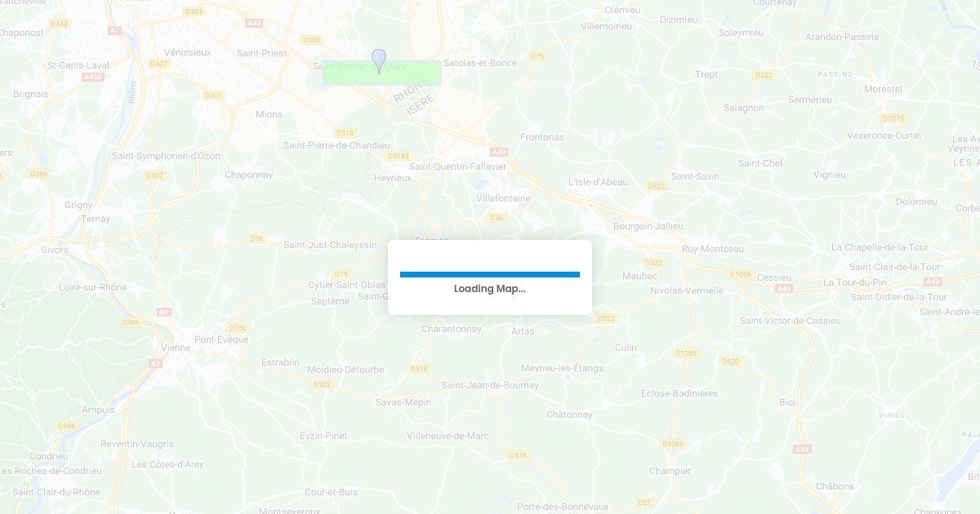Click the D306 road badge
Viewport: 980px width, 514px height.
(311, 39)
